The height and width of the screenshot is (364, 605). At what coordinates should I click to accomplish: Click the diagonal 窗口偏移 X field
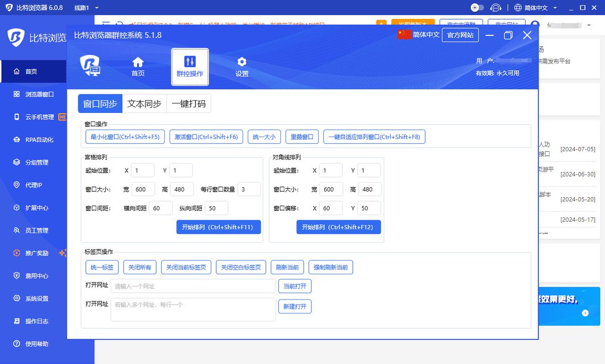(331, 208)
